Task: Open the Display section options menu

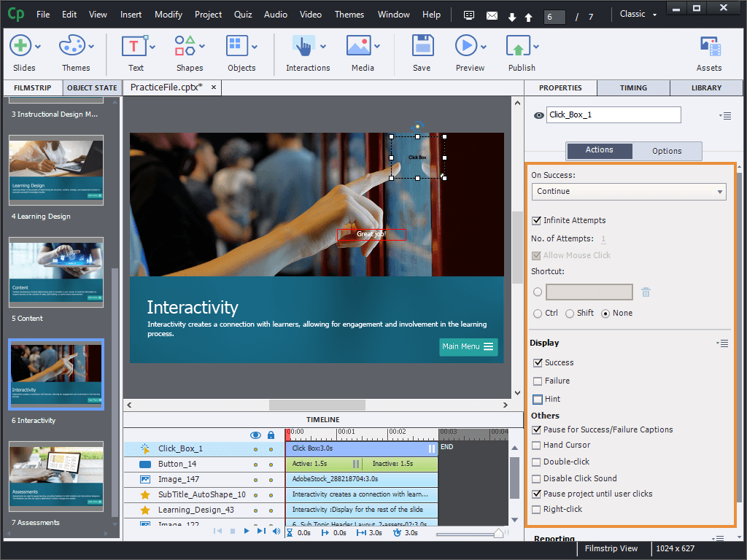Action: [x=722, y=343]
